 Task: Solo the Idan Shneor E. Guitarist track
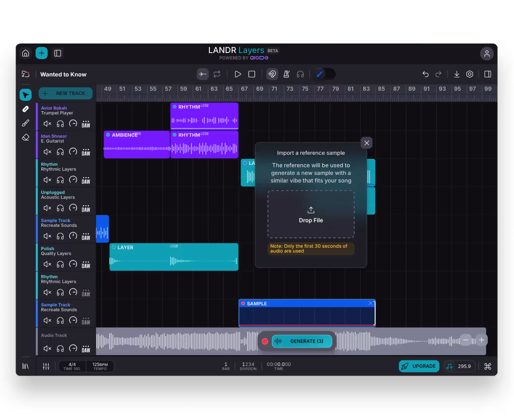pyautogui.click(x=61, y=152)
